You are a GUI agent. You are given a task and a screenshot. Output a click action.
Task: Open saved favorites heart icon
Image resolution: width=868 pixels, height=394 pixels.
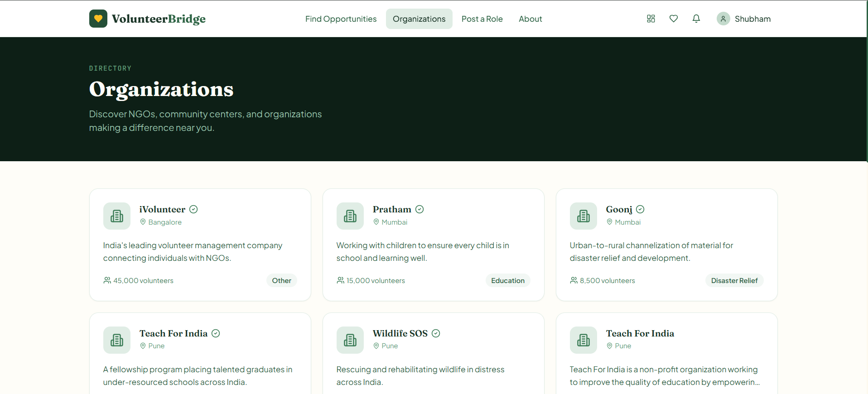coord(674,19)
